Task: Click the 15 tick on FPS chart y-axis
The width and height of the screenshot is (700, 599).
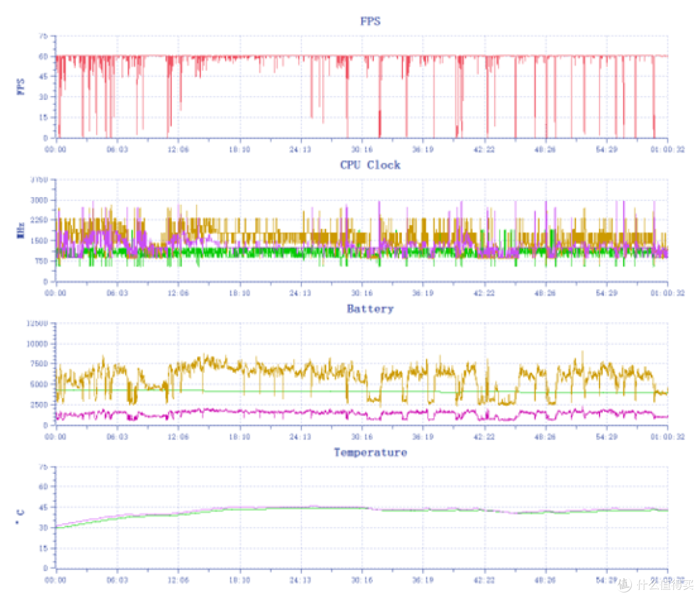Action: point(43,117)
